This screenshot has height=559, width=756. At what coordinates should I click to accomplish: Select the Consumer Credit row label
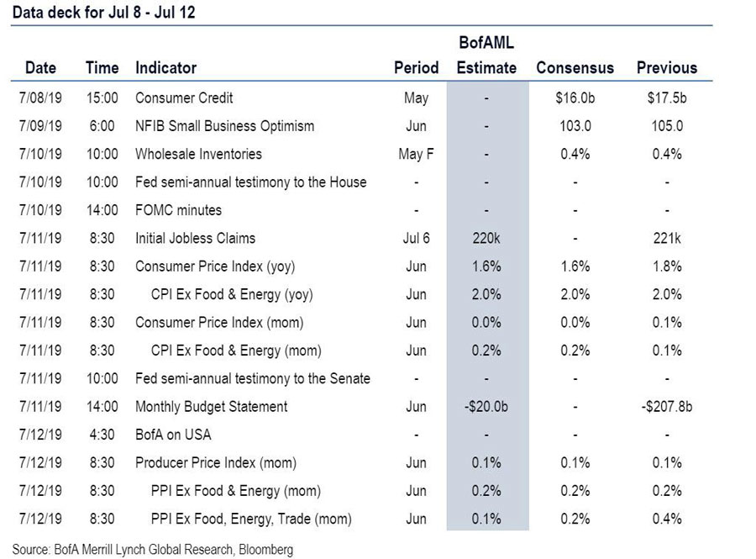click(x=184, y=98)
